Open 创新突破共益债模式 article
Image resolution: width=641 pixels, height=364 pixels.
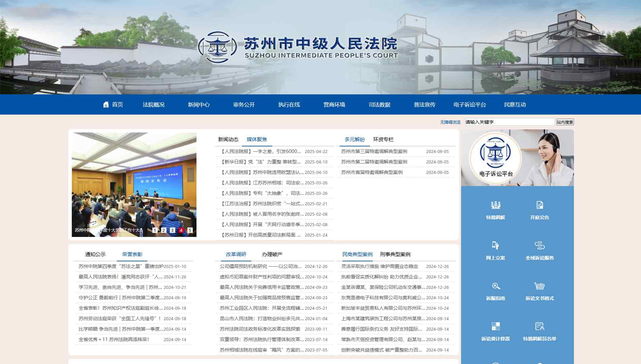pos(381,350)
